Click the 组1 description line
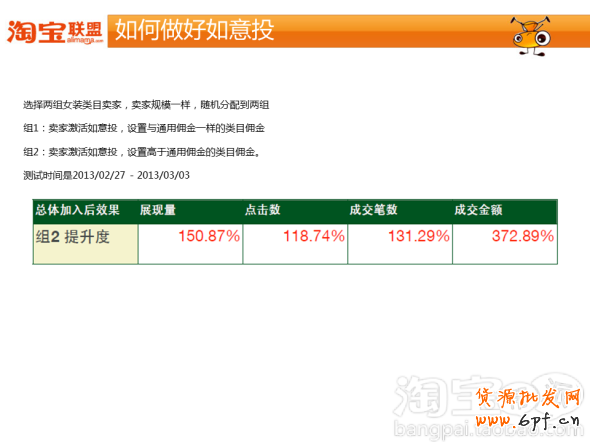 (144, 128)
